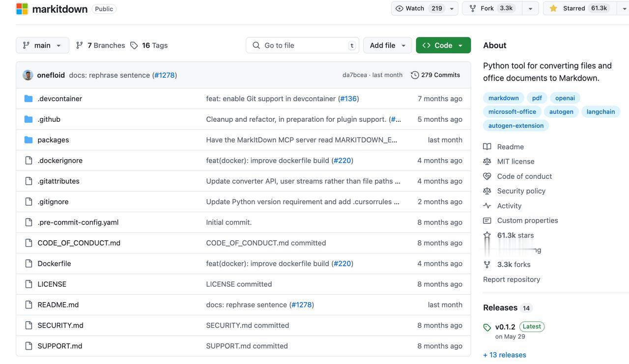Open the CODE_OF_CONDUCT.md file
This screenshot has width=629, height=364.
point(79,243)
